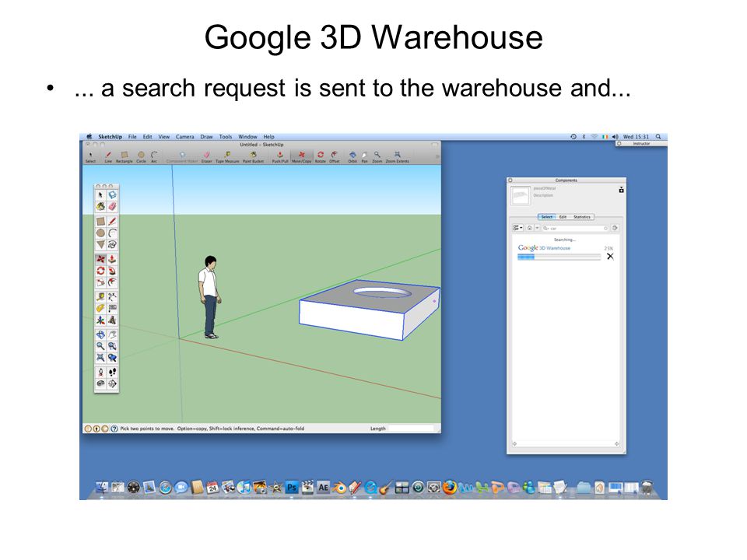
Task: Click the Move/Copy tool in the top toolbar
Action: click(x=302, y=156)
